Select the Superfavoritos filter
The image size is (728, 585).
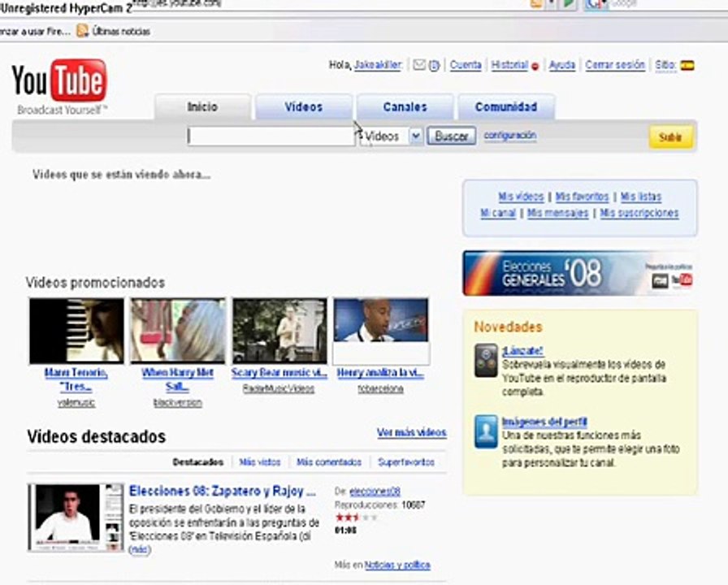click(x=406, y=462)
